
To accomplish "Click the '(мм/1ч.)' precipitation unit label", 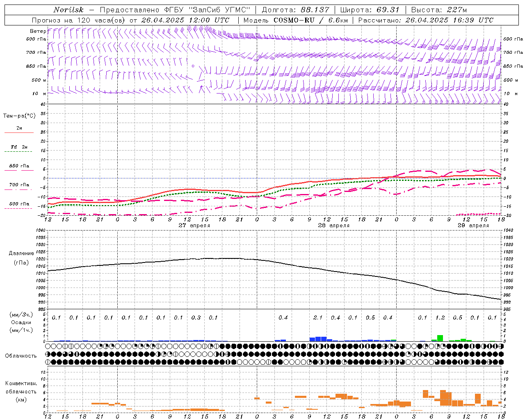I will point(21,330).
